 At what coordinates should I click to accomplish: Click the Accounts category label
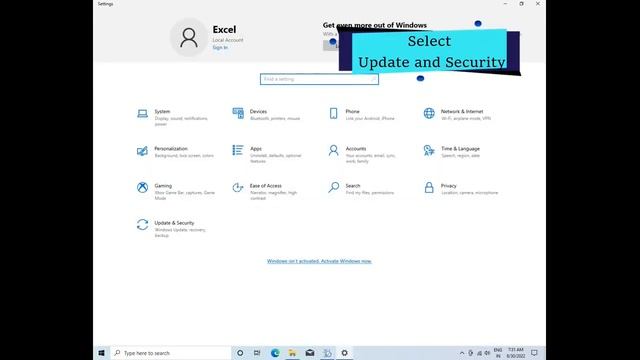[x=356, y=149]
